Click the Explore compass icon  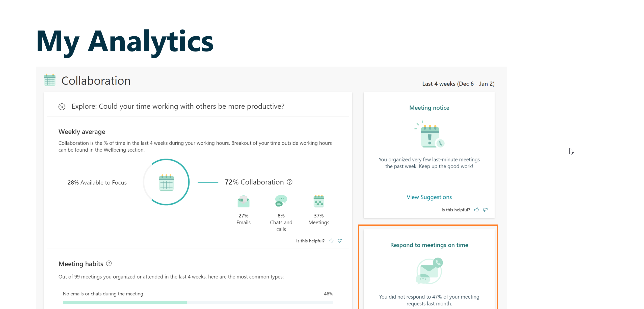pos(62,107)
